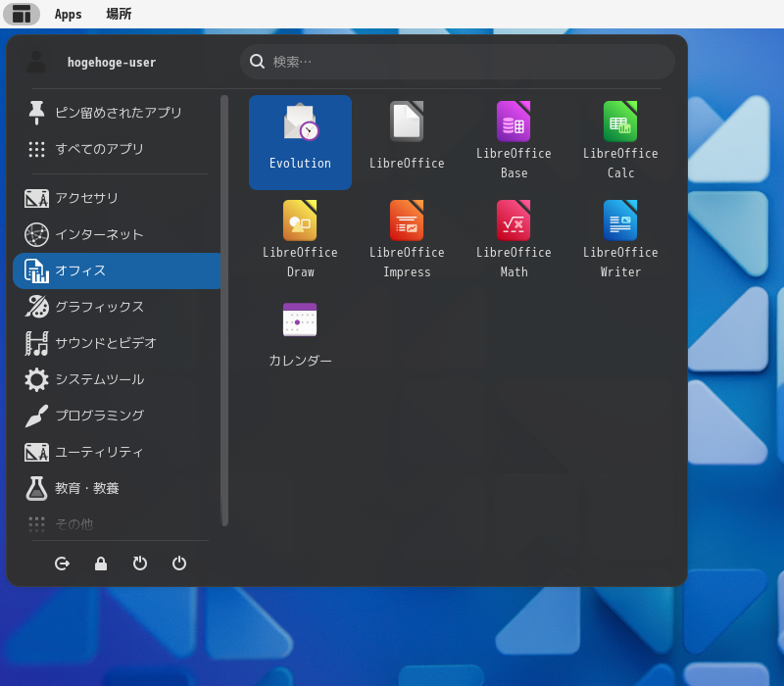The height and width of the screenshot is (686, 784).
Task: Open サウンドとビデオ category
Action: click(117, 343)
